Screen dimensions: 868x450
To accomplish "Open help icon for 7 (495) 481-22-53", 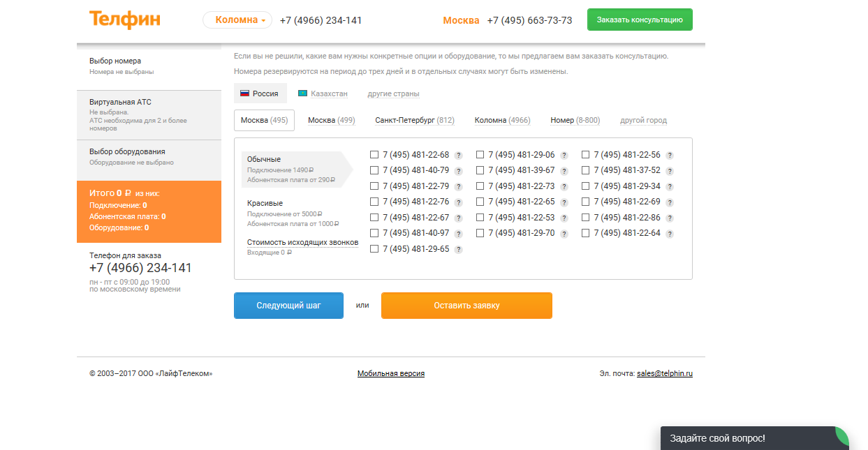I will tap(564, 218).
